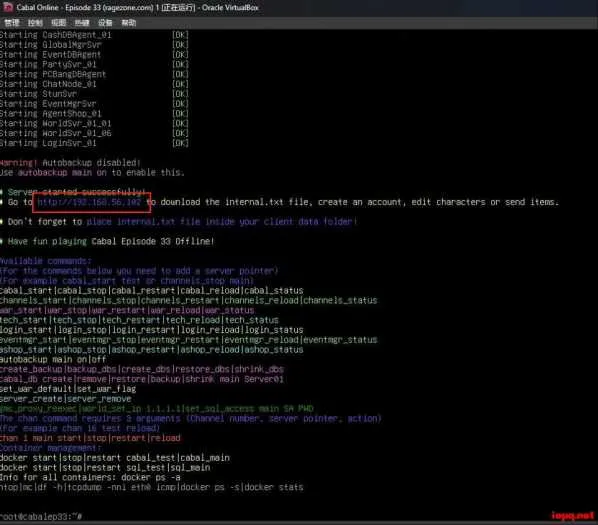Click the 'Server started successfully!' line
This screenshot has height=525, width=598.
coord(72,192)
